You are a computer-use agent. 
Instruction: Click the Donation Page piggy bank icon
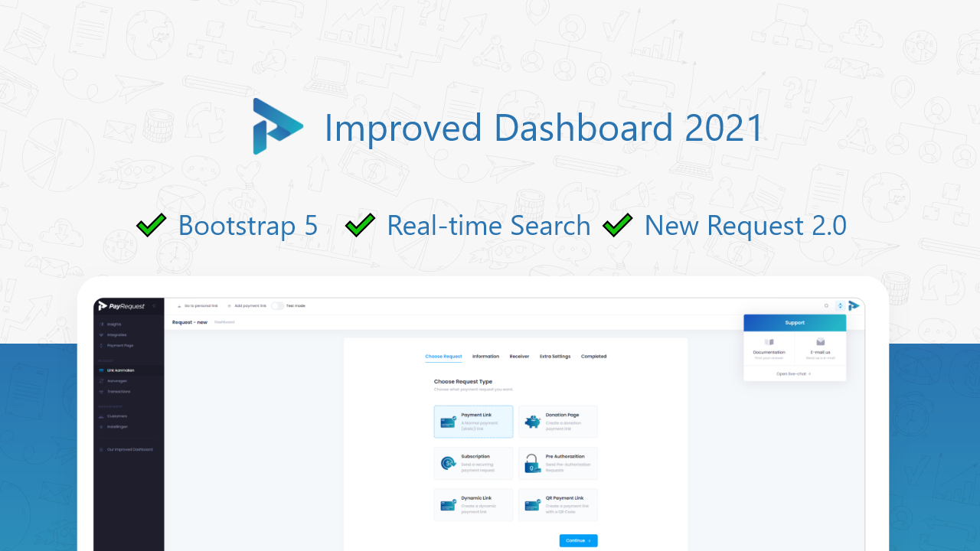[533, 422]
